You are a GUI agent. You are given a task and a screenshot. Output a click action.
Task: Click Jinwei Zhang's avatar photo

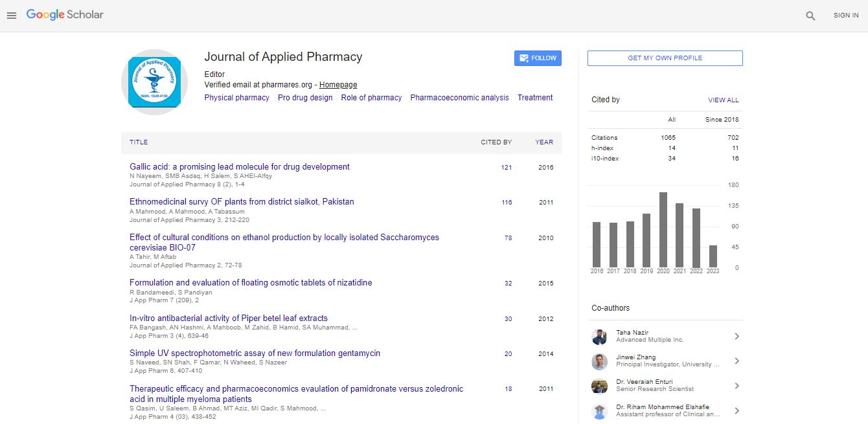click(599, 361)
